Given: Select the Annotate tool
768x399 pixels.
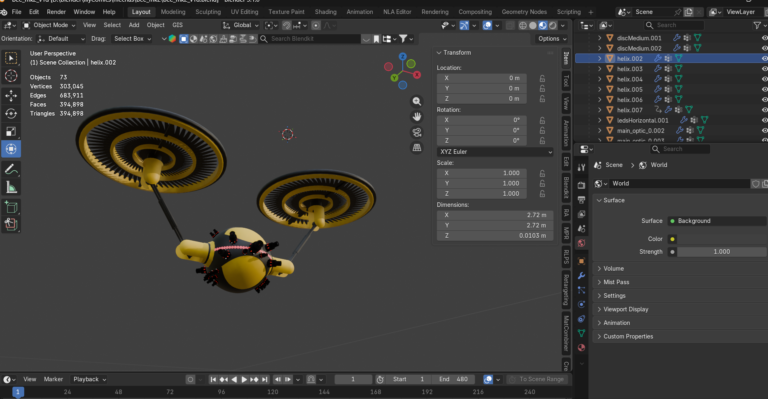Looking at the screenshot, I should click(x=11, y=169).
